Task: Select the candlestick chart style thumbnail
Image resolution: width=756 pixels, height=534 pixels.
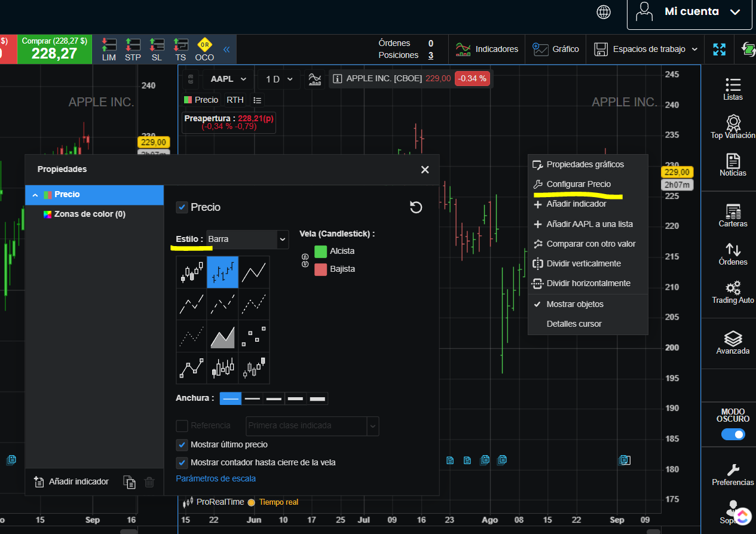Action: [191, 272]
